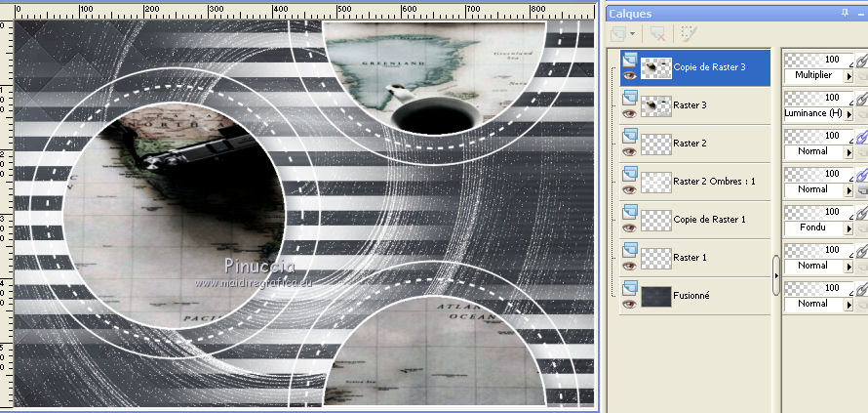Hide the Raster 2 Ombres : 1 layer
The image size is (868, 413).
point(629,189)
